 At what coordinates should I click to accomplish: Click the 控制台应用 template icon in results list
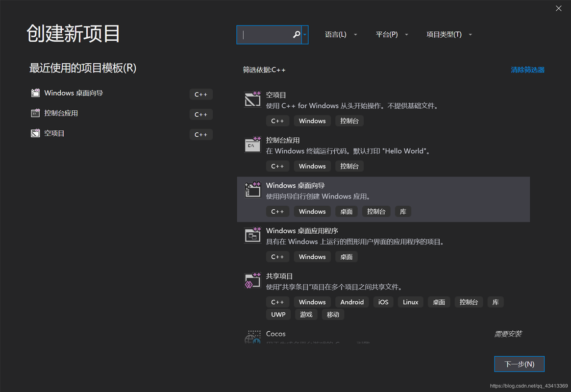(x=252, y=145)
